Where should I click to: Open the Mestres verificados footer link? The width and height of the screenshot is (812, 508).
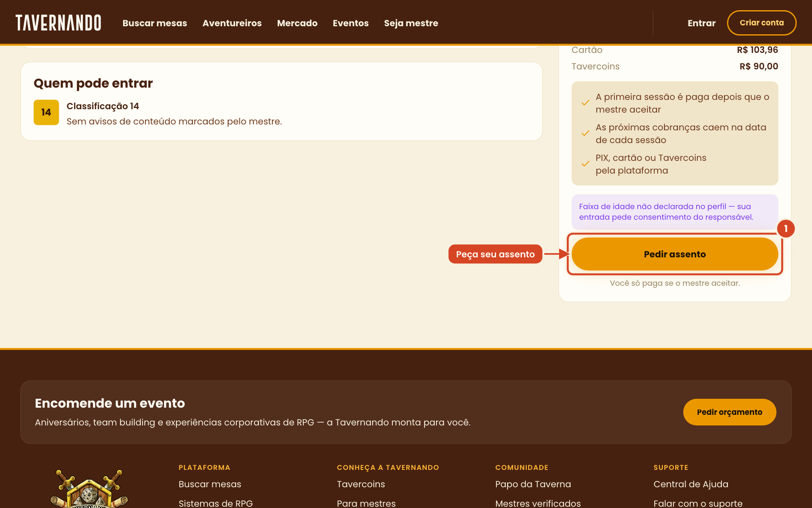coord(538,503)
